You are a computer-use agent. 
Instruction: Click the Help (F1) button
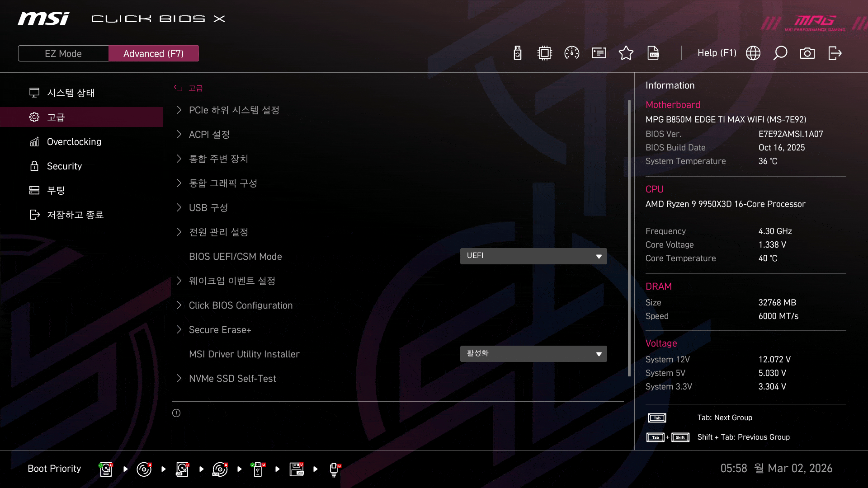(717, 53)
